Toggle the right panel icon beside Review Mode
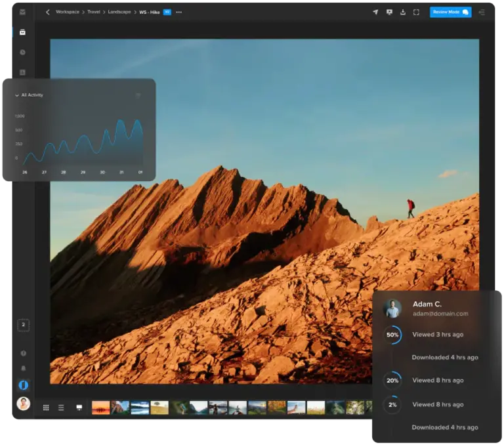The image size is (504, 445). click(482, 12)
